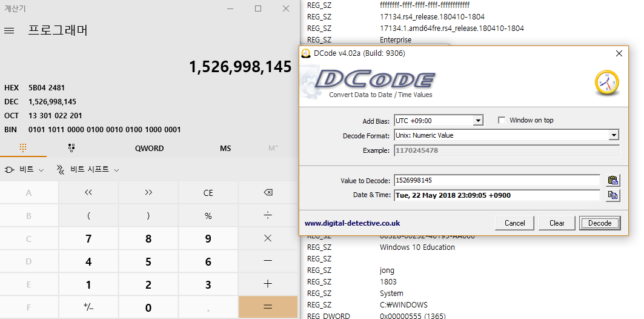This screenshot has width=644, height=319.
Task: Switch to bit toggling keypad icon
Action: pos(71,148)
